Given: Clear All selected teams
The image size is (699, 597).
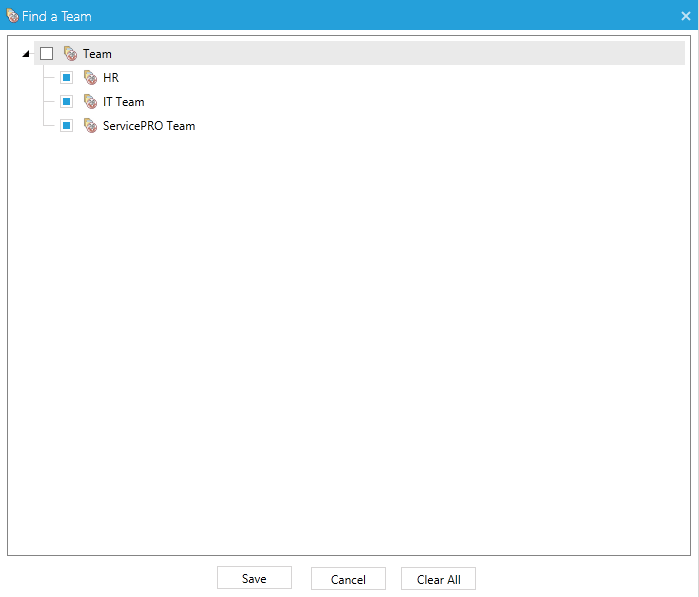Looking at the screenshot, I should tap(438, 579).
